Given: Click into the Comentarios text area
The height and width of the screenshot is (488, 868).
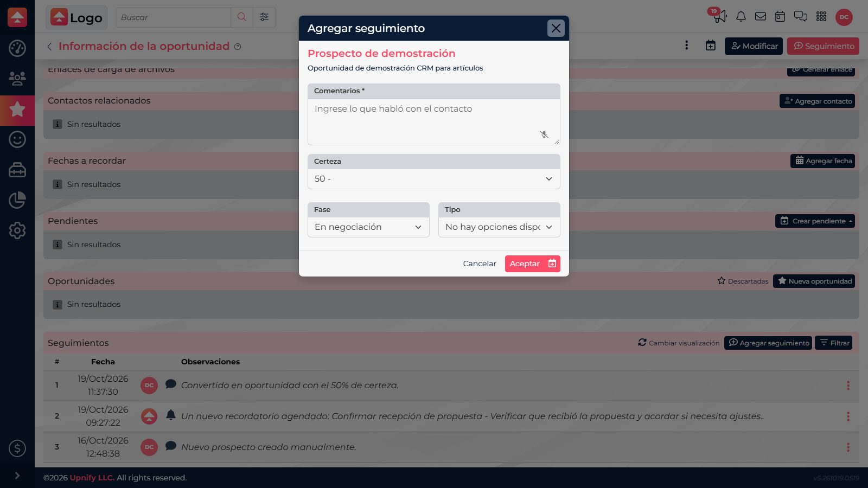Looking at the screenshot, I should click(x=433, y=122).
